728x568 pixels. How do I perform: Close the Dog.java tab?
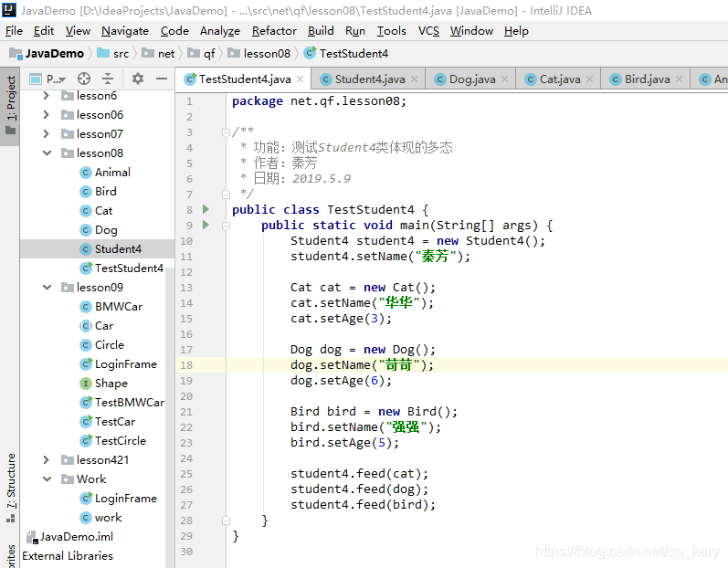505,79
